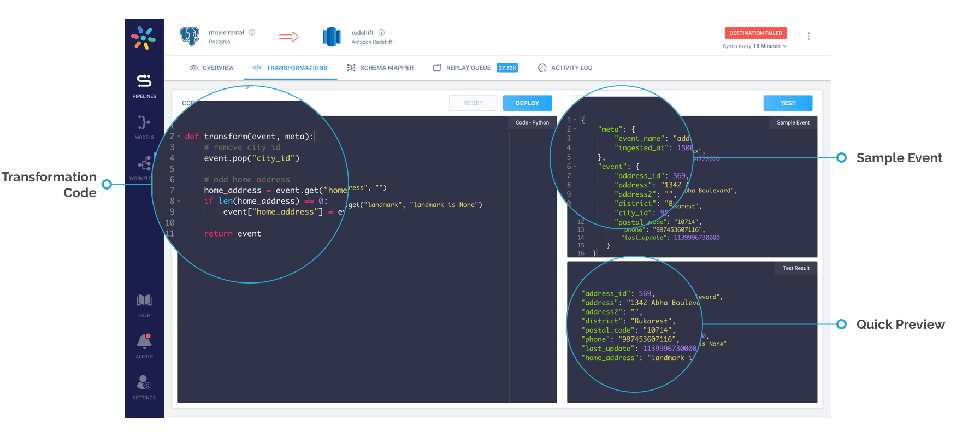Click the Sample Event label tag
This screenshot has height=437, width=980.
pos(793,122)
